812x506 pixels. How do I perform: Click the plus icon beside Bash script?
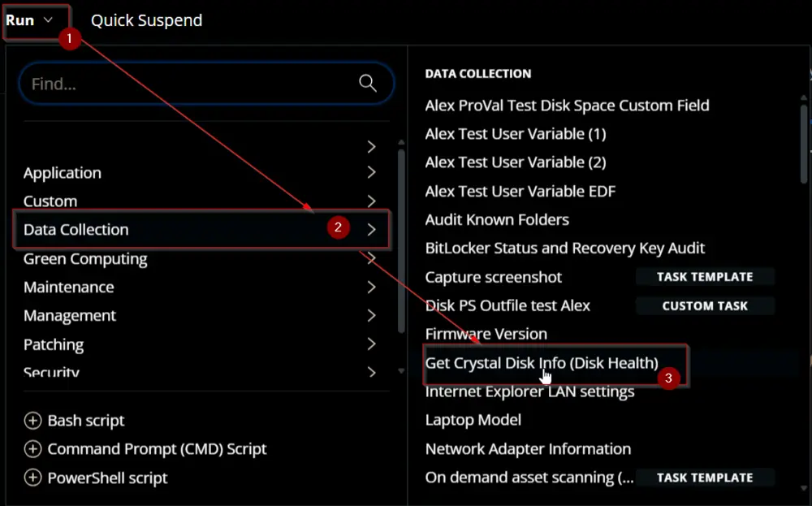click(32, 421)
